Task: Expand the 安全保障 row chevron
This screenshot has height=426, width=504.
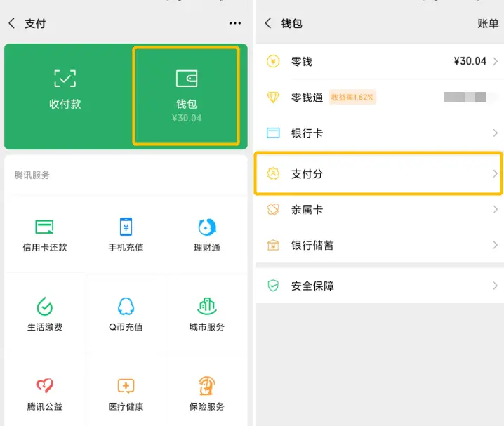Action: click(x=496, y=286)
